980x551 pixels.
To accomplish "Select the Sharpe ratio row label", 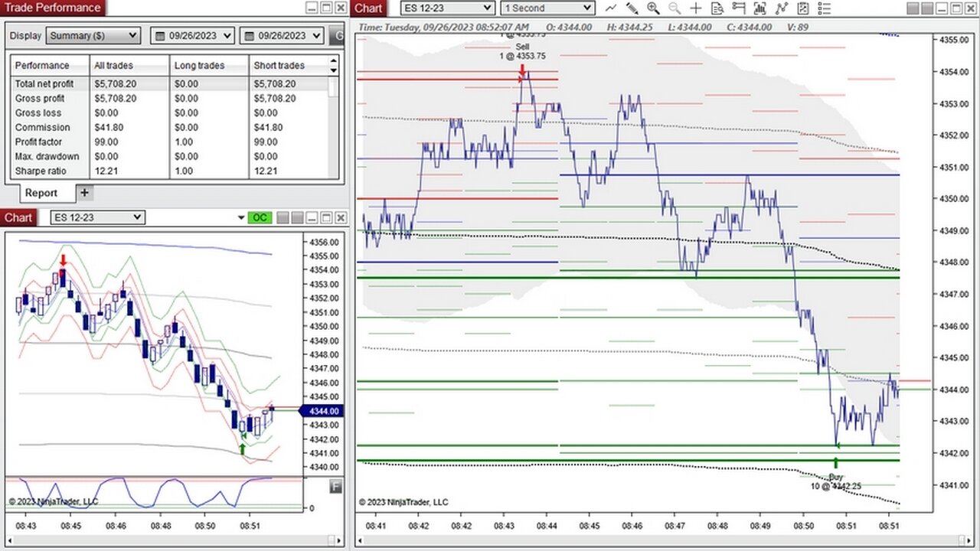I will 41,171.
